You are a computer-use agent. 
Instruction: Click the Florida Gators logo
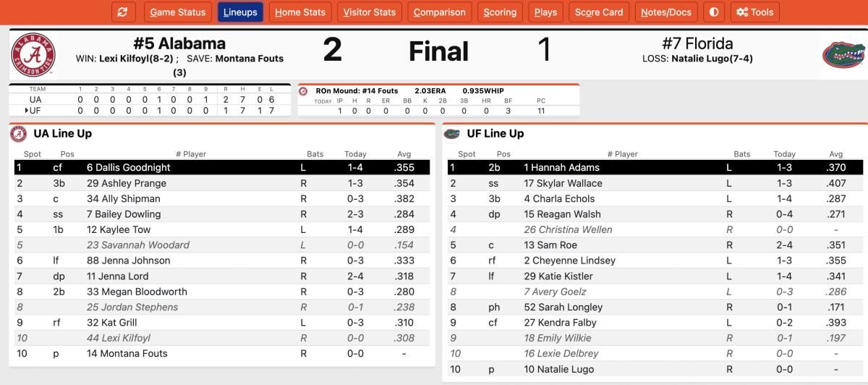[x=843, y=55]
